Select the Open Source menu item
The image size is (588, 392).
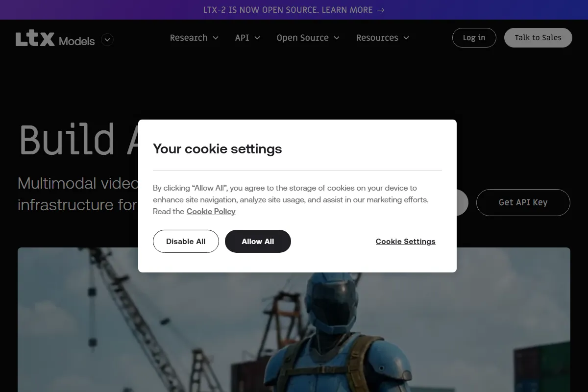tap(302, 38)
